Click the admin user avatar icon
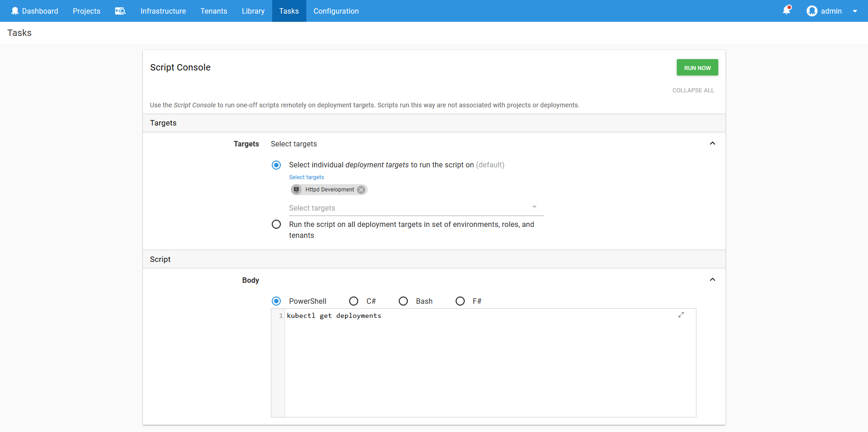This screenshot has height=432, width=868. (812, 11)
